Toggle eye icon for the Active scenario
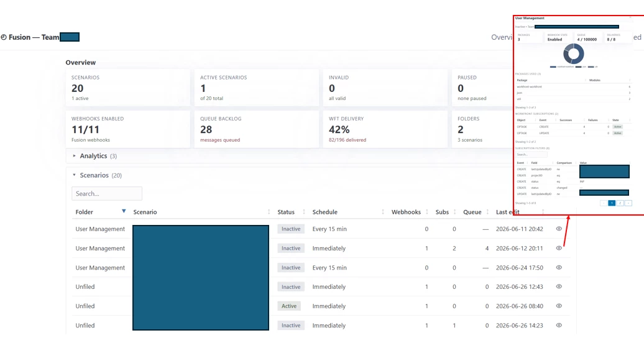Viewport: 644px width, 361px height. point(559,306)
